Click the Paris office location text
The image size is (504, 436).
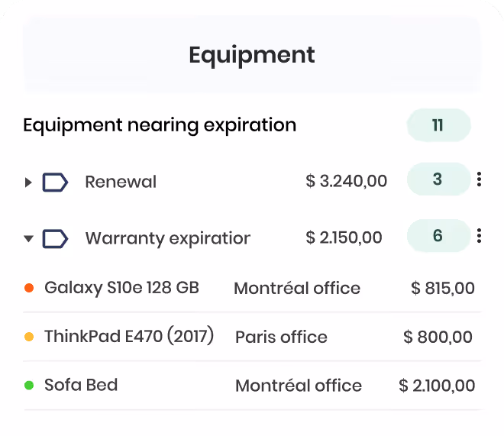pyautogui.click(x=281, y=337)
